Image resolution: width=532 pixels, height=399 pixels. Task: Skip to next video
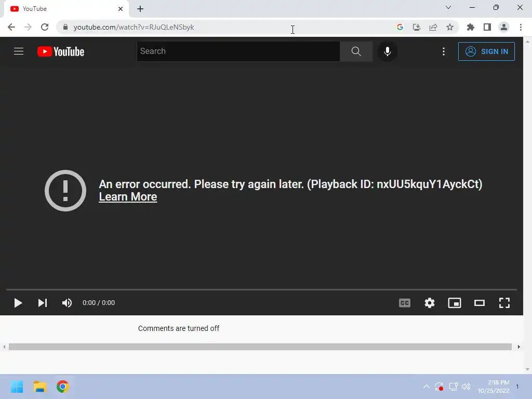43,303
